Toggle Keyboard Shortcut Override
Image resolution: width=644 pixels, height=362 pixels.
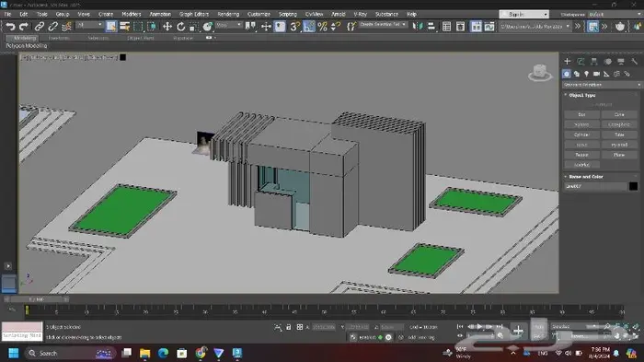(x=280, y=27)
